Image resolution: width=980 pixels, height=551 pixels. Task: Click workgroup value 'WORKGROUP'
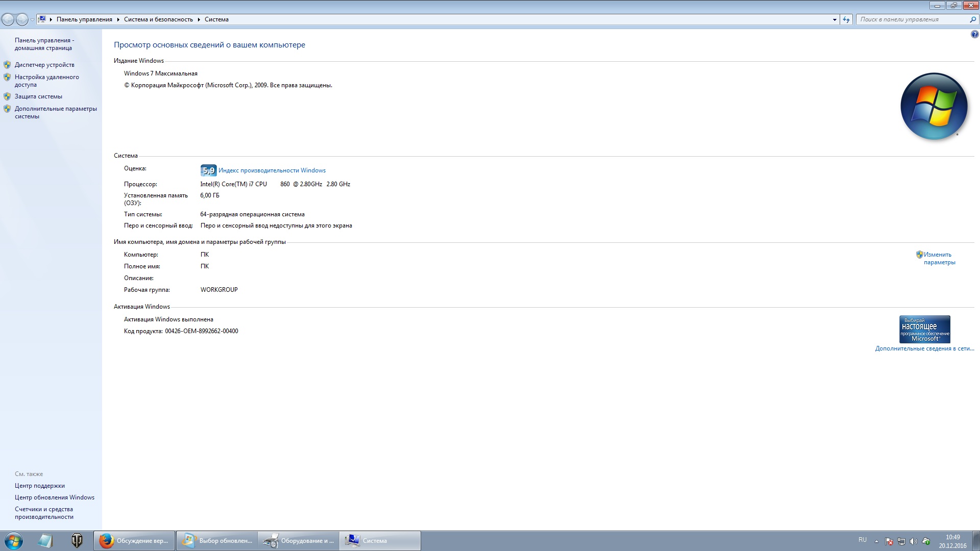tap(219, 290)
